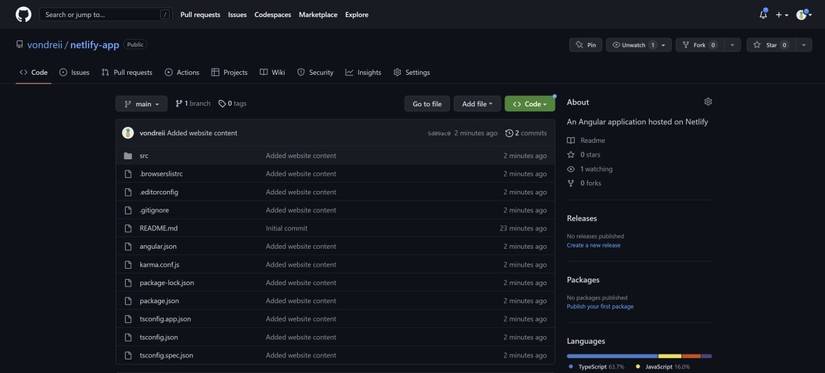This screenshot has height=373, width=825.
Task: Open the karma.conf.js file
Action: point(159,265)
